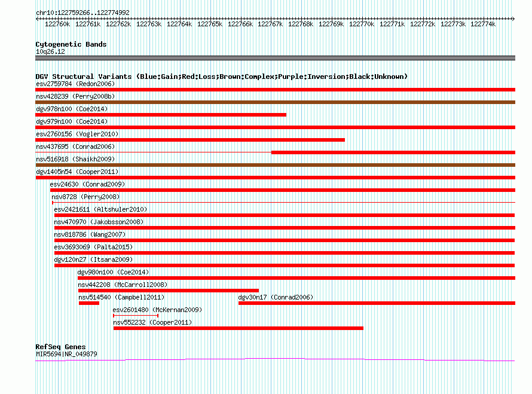
Task: Select the red bar below dgv980n100 (Coe2014)
Action: 296,278
